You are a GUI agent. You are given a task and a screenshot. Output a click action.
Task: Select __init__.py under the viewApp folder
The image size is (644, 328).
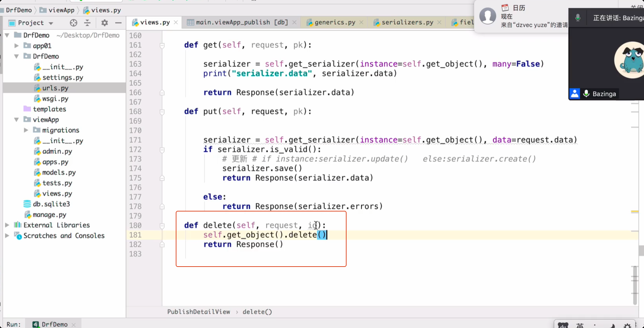point(63,141)
